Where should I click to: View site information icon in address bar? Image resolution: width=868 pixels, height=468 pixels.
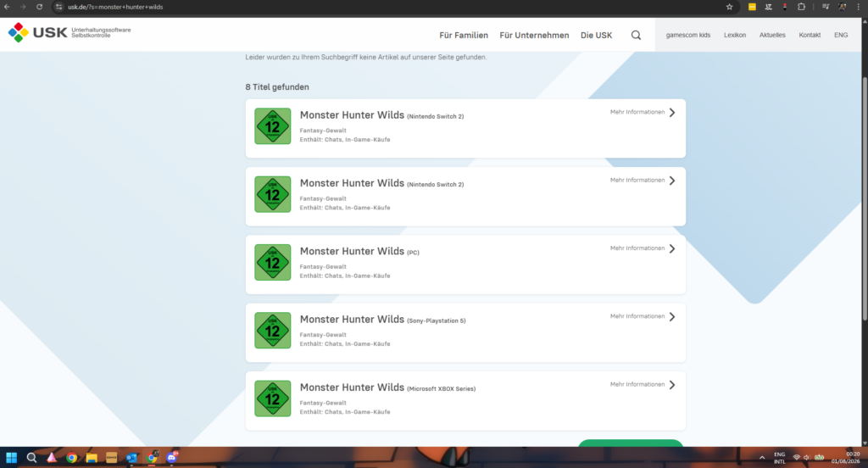coord(58,7)
